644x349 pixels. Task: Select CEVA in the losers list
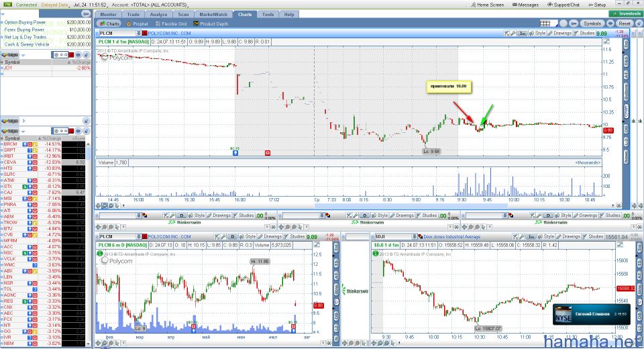(x=10, y=162)
